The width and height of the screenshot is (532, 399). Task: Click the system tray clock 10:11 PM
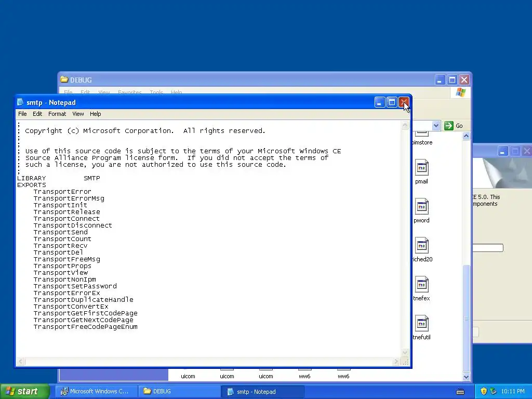click(512, 391)
